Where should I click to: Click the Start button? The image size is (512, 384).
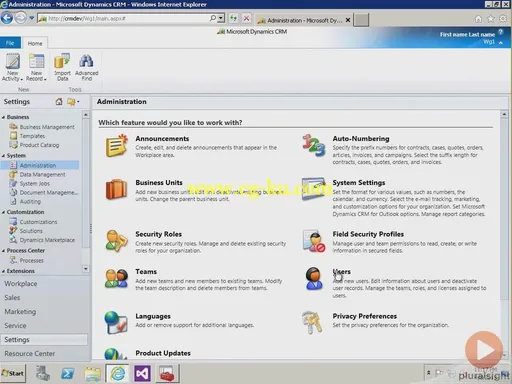tap(13, 373)
